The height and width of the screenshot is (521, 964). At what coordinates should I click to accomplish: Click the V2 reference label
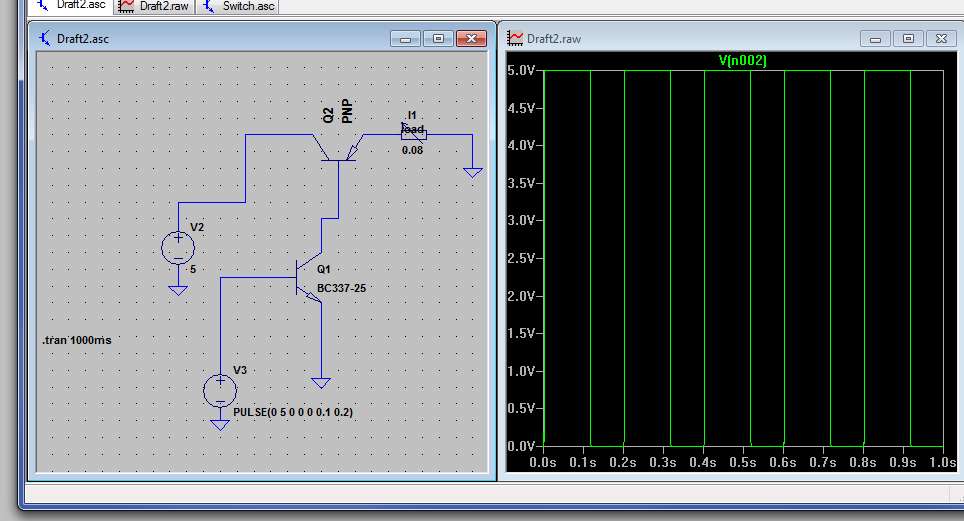(x=197, y=228)
